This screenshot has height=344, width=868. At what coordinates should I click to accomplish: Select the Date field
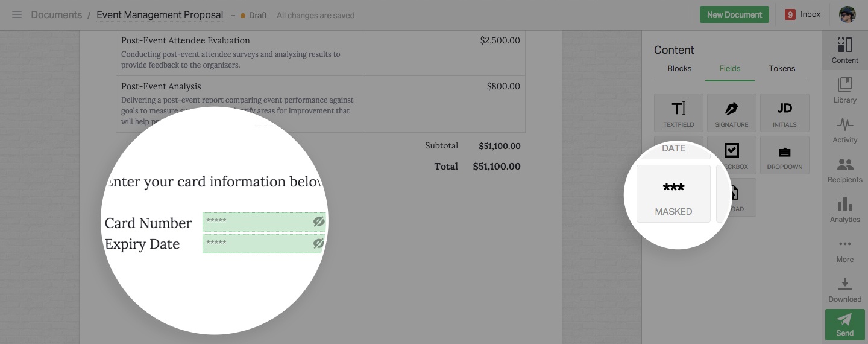click(x=673, y=148)
